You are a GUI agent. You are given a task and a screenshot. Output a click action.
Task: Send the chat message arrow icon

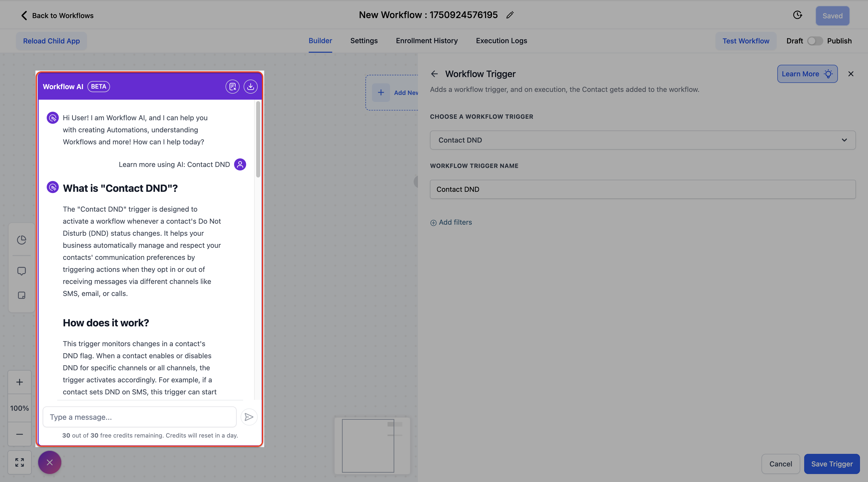click(x=249, y=417)
